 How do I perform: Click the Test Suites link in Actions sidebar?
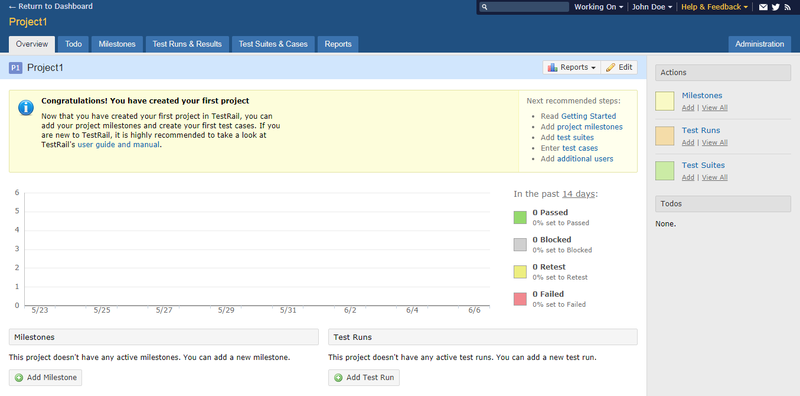tap(703, 165)
